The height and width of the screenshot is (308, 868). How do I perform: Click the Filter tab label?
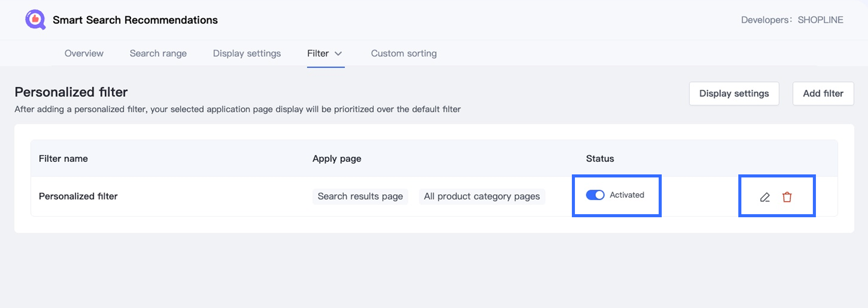[x=318, y=54]
